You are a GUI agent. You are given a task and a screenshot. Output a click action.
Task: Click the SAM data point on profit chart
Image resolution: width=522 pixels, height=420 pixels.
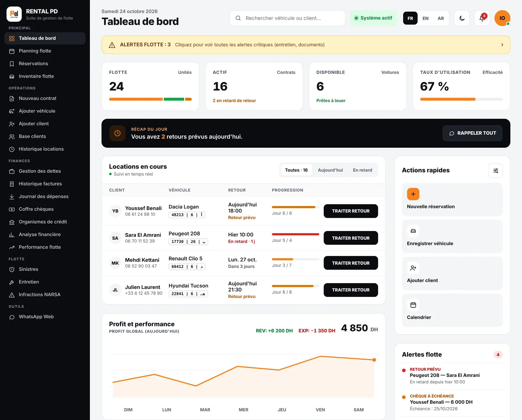374,360
